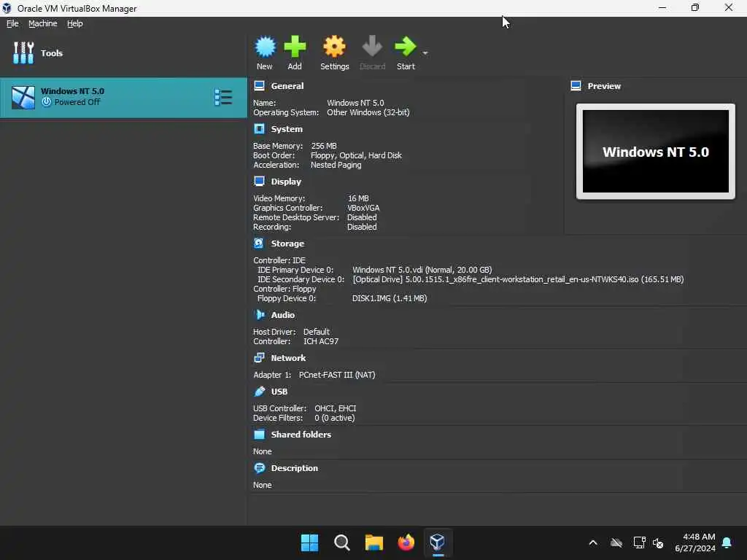Viewport: 747px width, 560px height.
Task: Click the VirtualBox title bar app icon
Action: 7,8
